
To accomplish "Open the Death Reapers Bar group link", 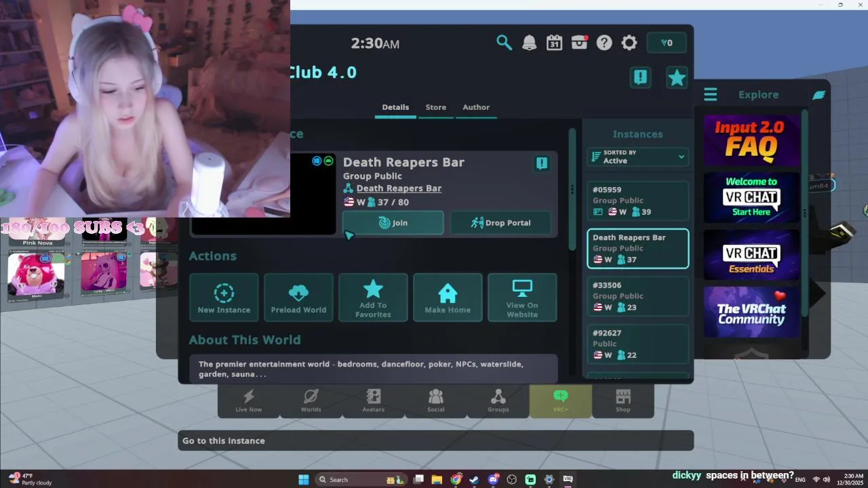I will [x=399, y=188].
